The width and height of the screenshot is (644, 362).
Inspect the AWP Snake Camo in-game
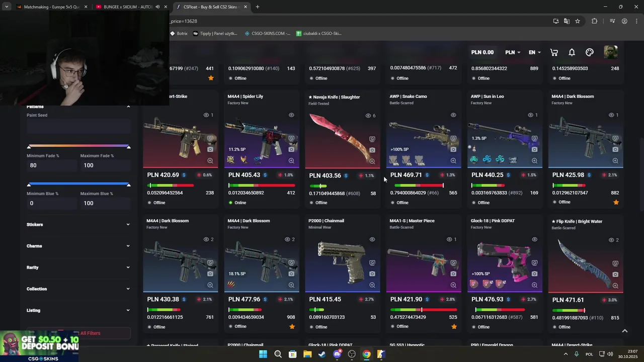pos(453,138)
